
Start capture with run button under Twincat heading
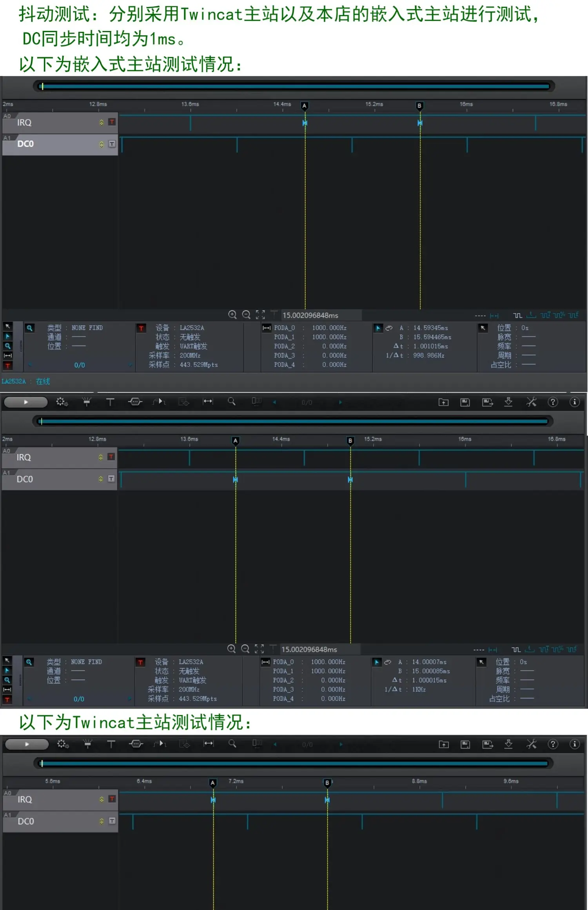click(x=27, y=744)
